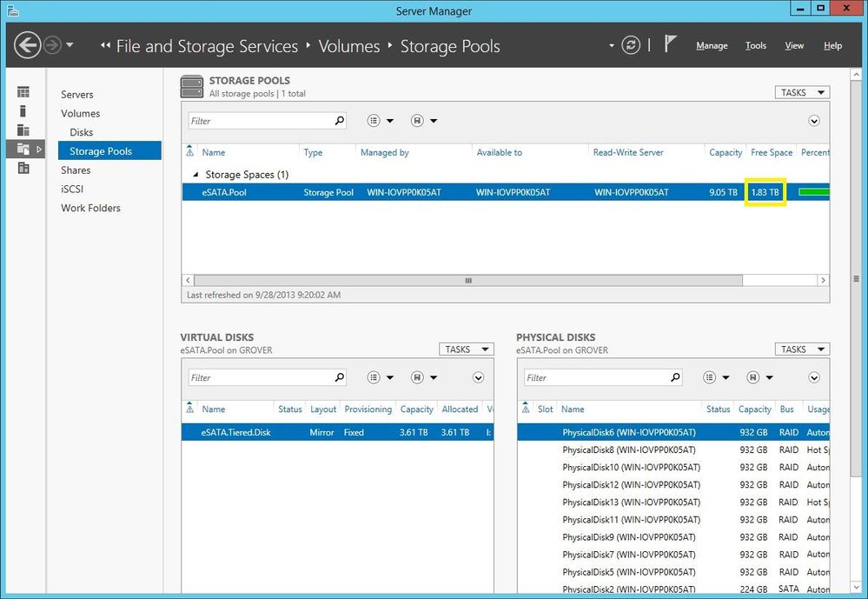This screenshot has height=599, width=868.
Task: Go to Shares in the navigation pane
Action: pos(76,170)
